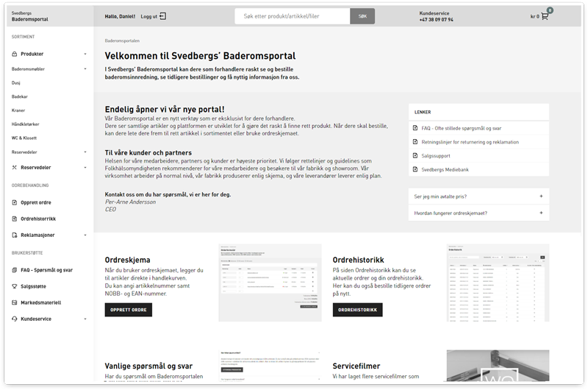Open FAQ - Ofte stilte spørsmål link
Screen dimensions: 588x390
point(462,128)
